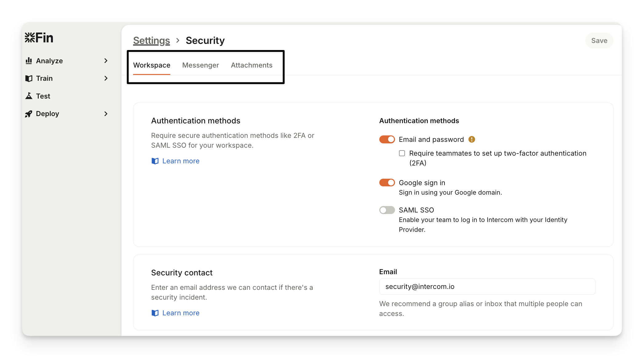This screenshot has width=644, height=358.
Task: Go back via Settings breadcrumb link
Action: click(x=152, y=41)
